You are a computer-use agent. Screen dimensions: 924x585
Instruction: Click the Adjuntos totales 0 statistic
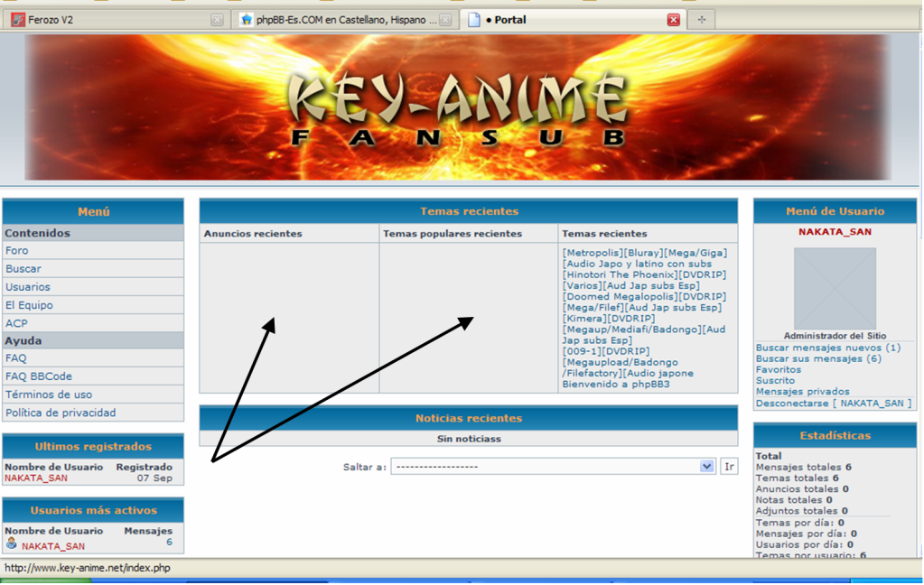click(x=802, y=511)
